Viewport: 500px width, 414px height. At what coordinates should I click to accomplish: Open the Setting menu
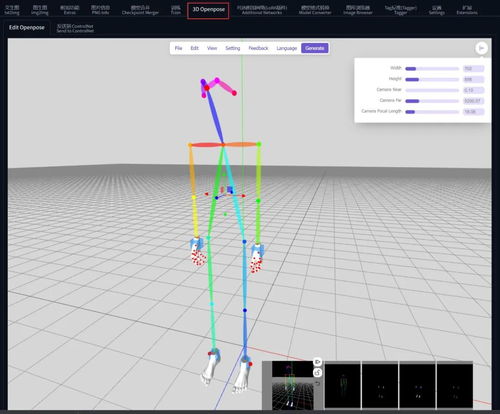pyautogui.click(x=233, y=48)
